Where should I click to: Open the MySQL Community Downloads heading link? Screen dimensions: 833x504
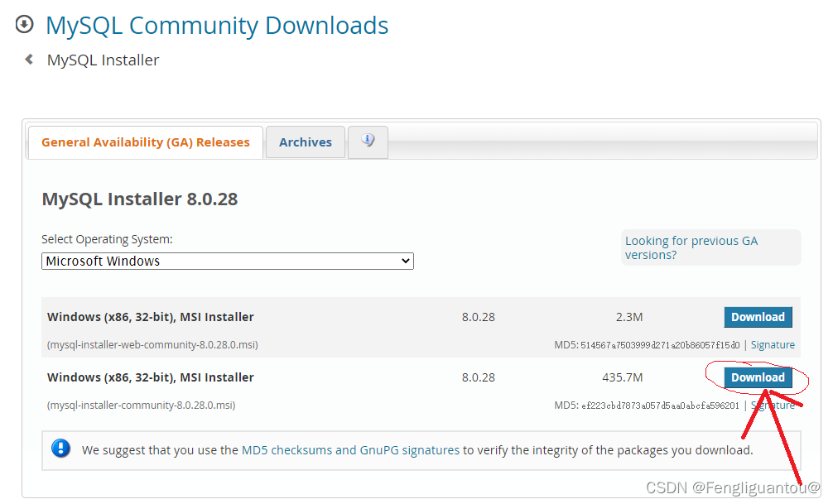tap(217, 26)
